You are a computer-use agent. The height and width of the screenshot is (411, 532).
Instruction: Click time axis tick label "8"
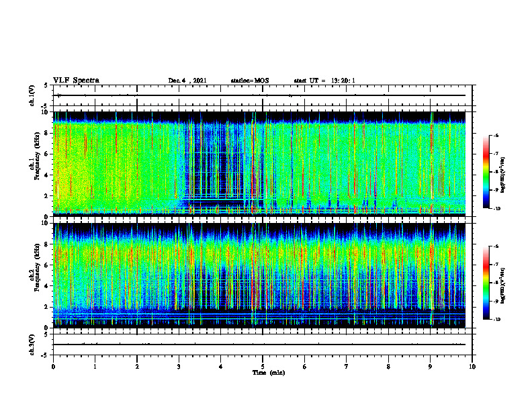[388, 367]
